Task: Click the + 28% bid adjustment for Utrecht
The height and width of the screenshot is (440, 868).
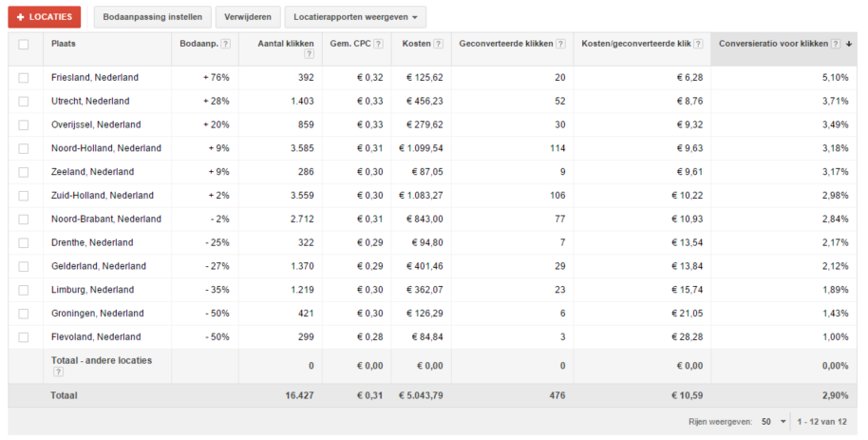Action: tap(216, 101)
